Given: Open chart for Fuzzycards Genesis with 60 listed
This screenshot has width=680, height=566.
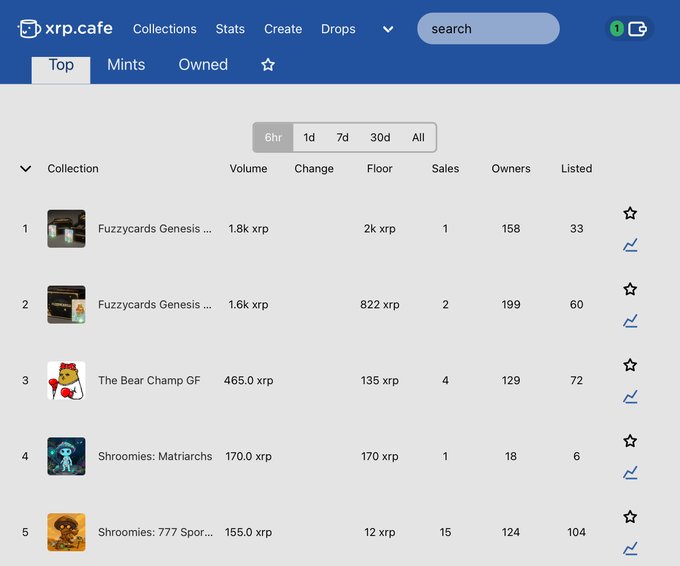Looking at the screenshot, I should [630, 321].
